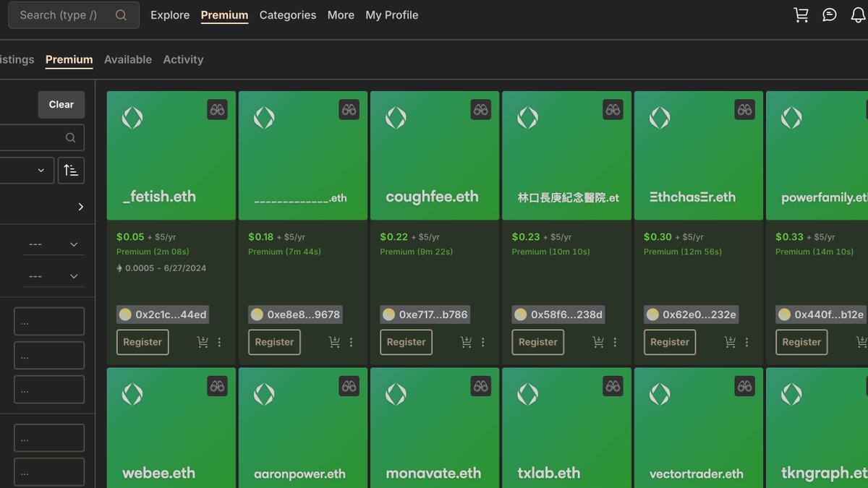This screenshot has width=868, height=488.
Task: Register coughfee.eth
Action: [x=406, y=342]
